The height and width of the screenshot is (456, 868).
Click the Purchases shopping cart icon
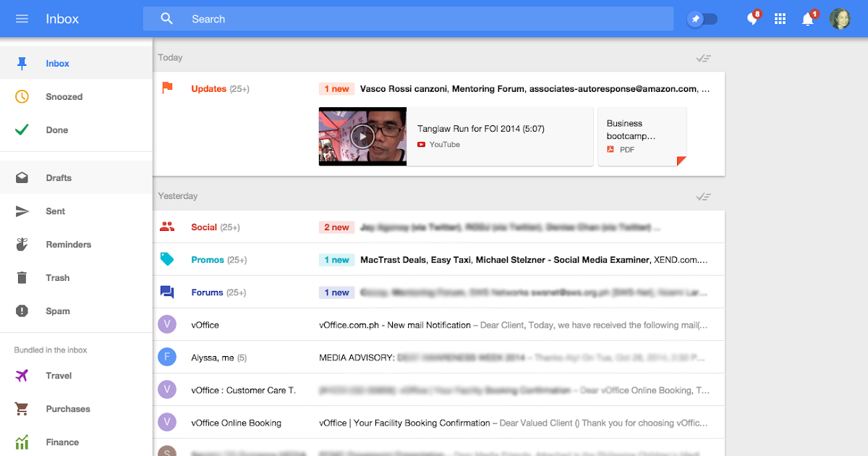pyautogui.click(x=22, y=409)
